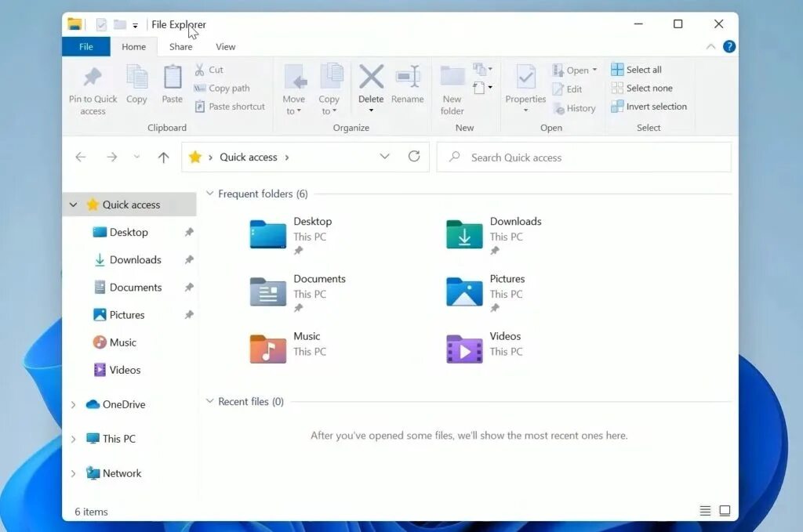Click the Rename icon

[x=408, y=77]
